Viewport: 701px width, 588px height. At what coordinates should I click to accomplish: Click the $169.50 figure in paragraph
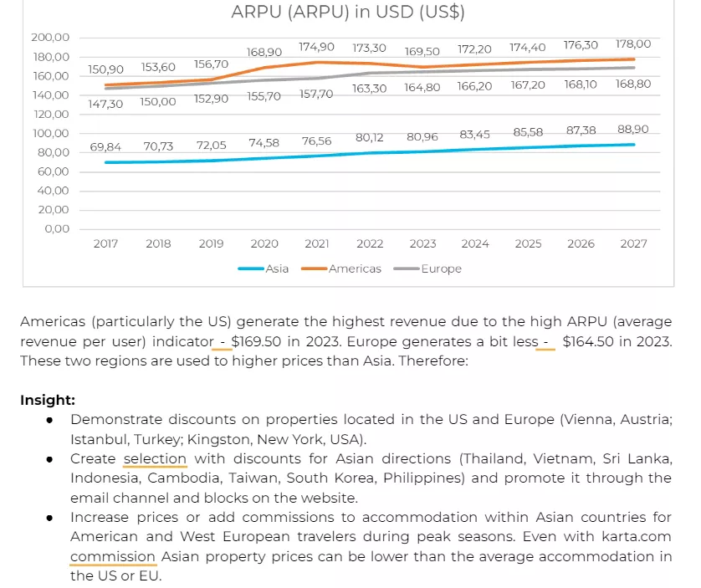(256, 341)
